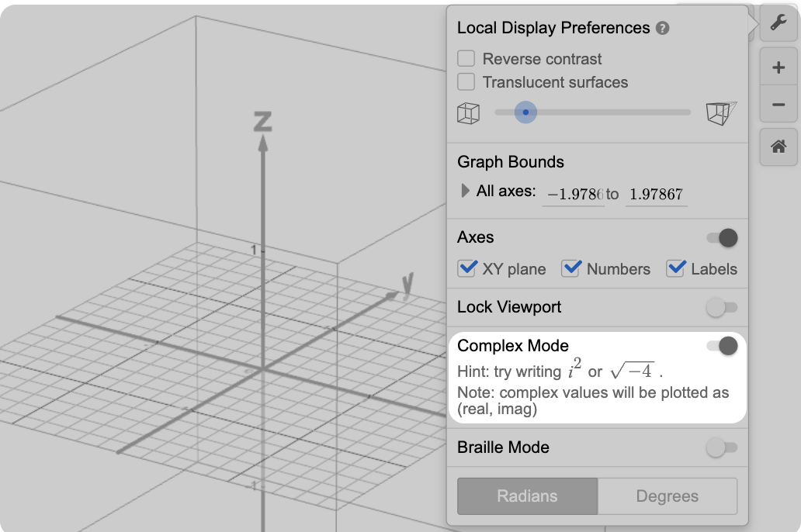Screen dimensions: 801x532
Task: Select the perspective cube icon
Action: (720, 113)
